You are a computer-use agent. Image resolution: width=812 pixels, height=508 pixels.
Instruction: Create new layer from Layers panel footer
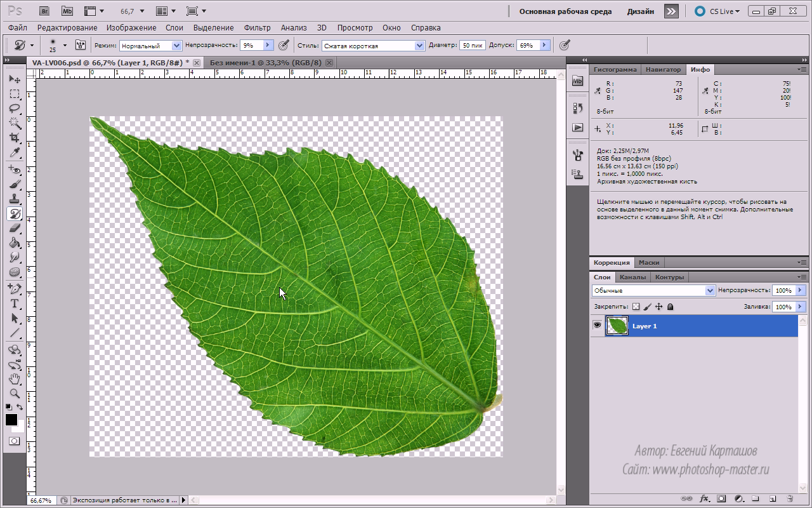click(x=773, y=499)
